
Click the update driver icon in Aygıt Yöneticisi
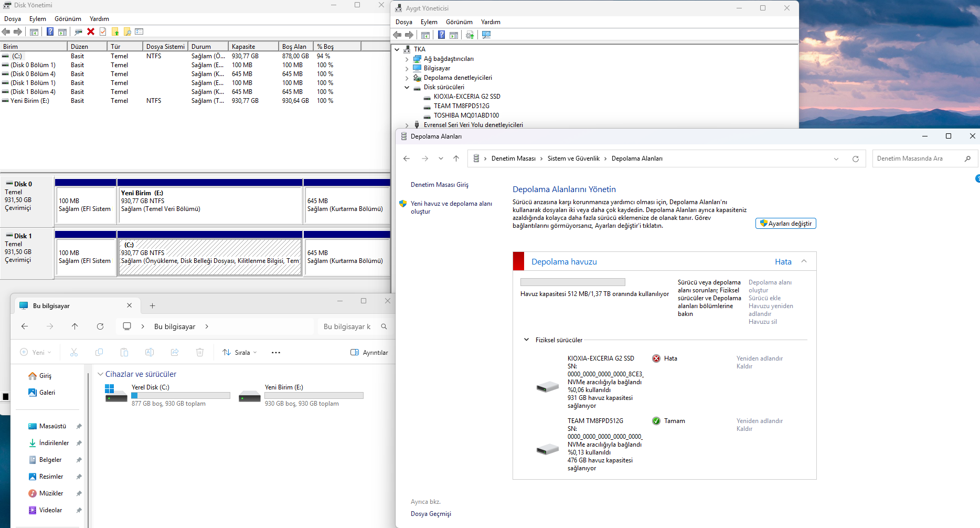coord(470,35)
